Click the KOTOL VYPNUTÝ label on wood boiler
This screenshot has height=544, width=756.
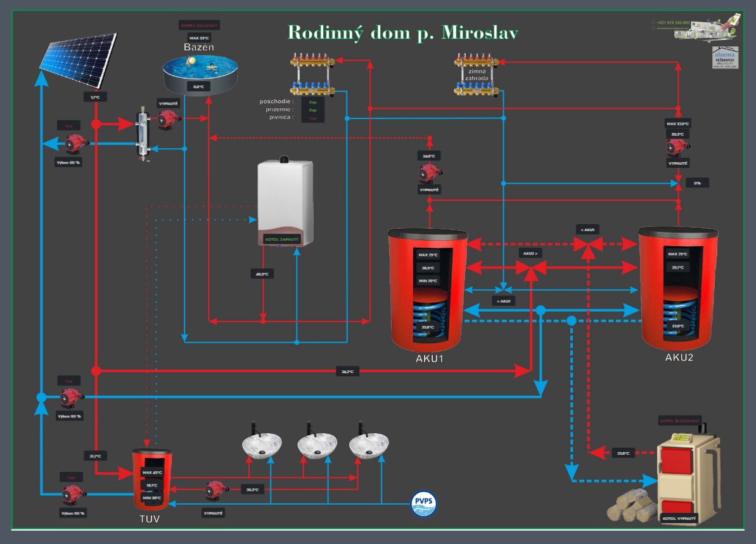(x=678, y=519)
